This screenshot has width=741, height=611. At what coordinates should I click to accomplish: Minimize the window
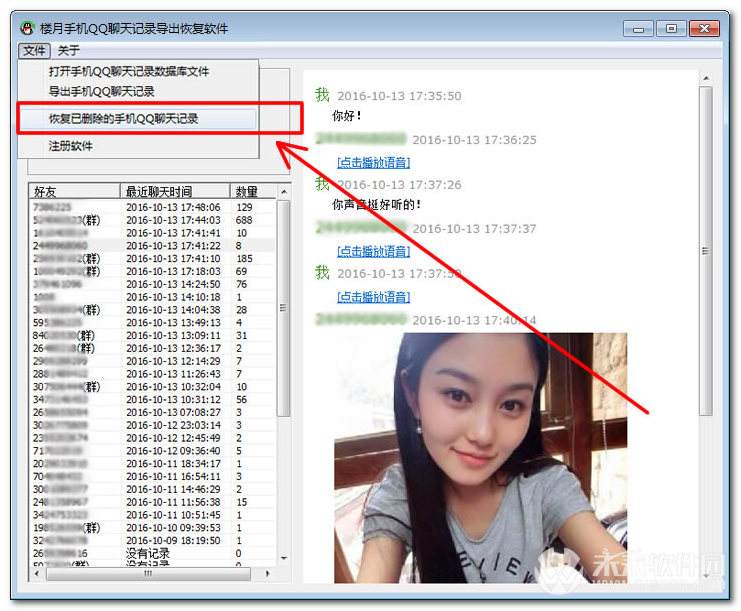[x=638, y=29]
